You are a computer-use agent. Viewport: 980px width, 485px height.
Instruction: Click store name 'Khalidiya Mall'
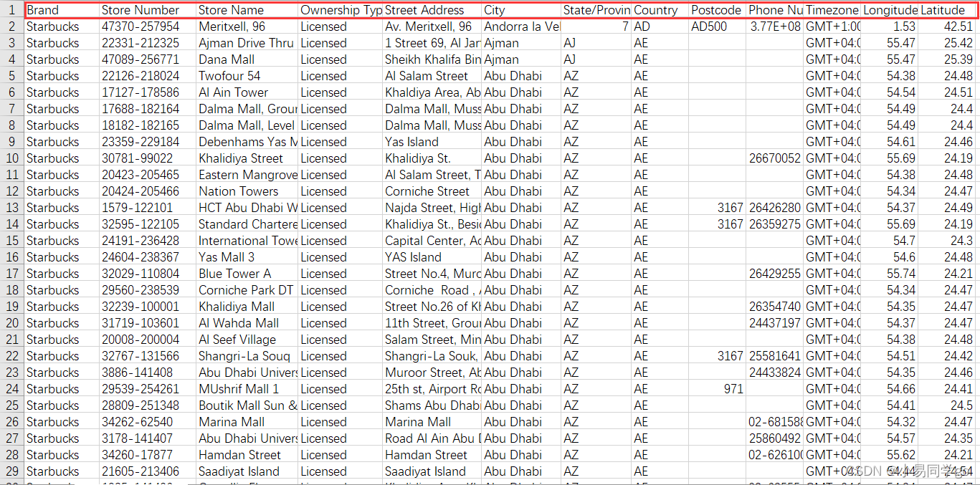pyautogui.click(x=247, y=307)
